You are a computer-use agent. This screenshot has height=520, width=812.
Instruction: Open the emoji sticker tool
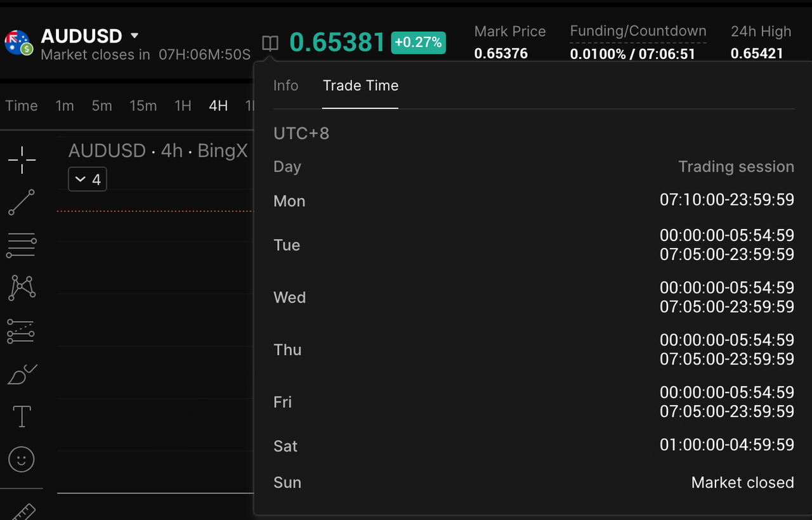(22, 459)
